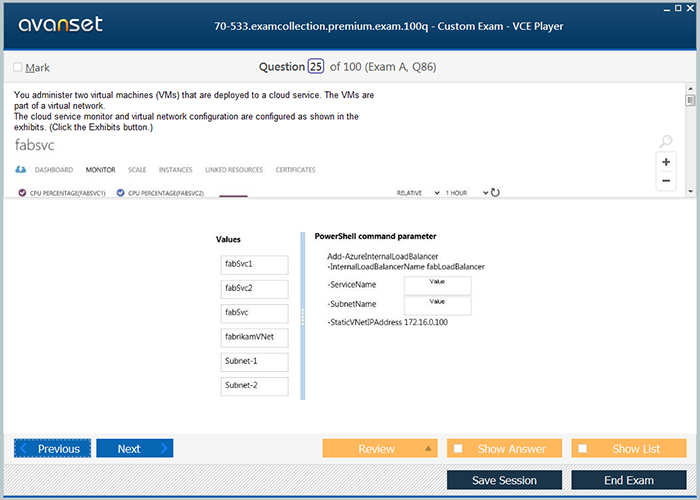Select the Subnet-2 value box
The width and height of the screenshot is (700, 500).
pyautogui.click(x=254, y=386)
